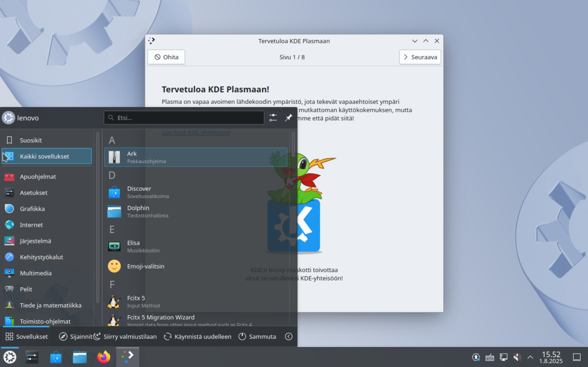Open system updates tray icon
The height and width of the screenshot is (367, 588).
tap(476, 357)
